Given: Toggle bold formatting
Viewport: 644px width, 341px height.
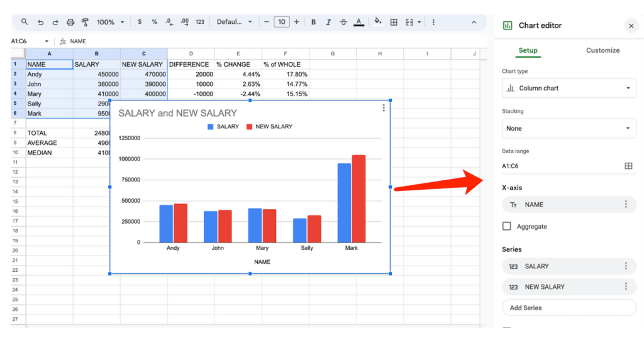Looking at the screenshot, I should [x=313, y=22].
